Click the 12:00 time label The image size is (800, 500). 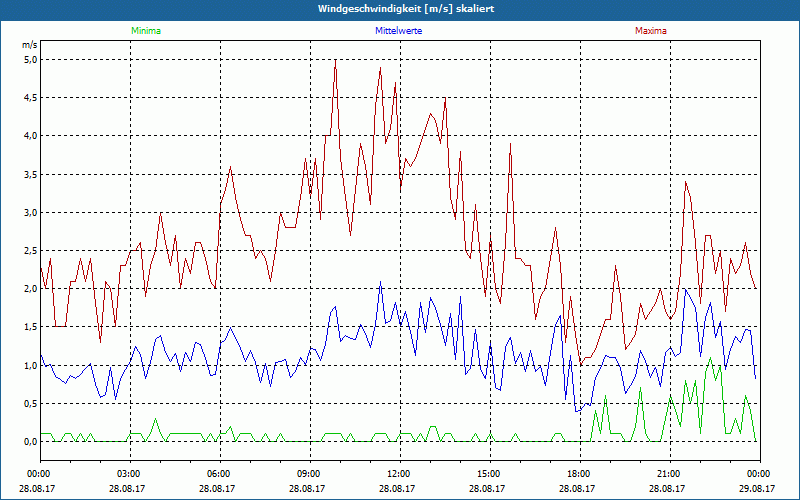pos(401,474)
